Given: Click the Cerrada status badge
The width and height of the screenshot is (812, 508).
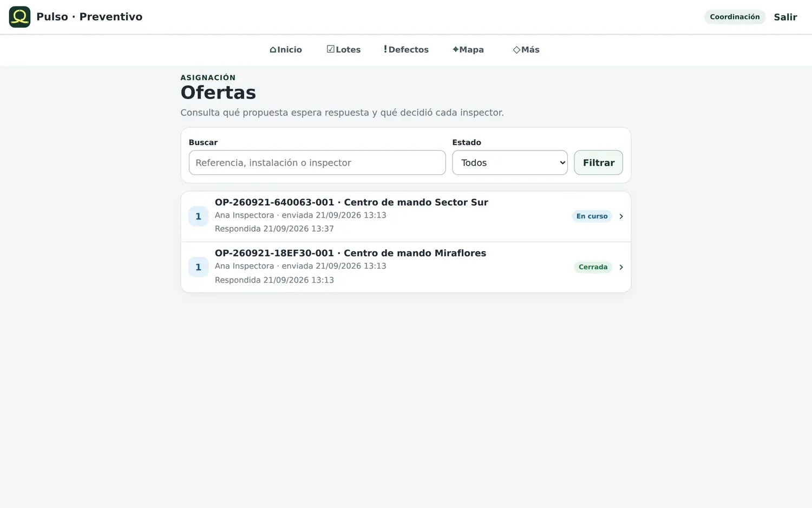Looking at the screenshot, I should pos(593,267).
